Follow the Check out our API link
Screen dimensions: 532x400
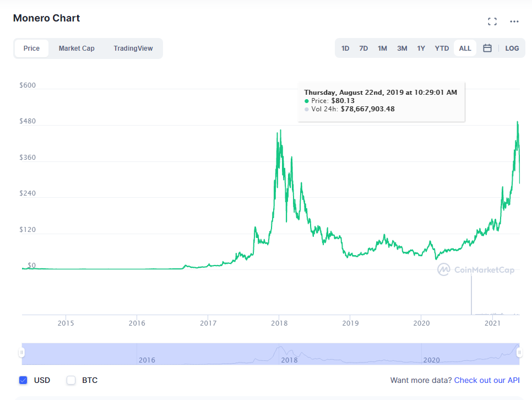pyautogui.click(x=486, y=380)
